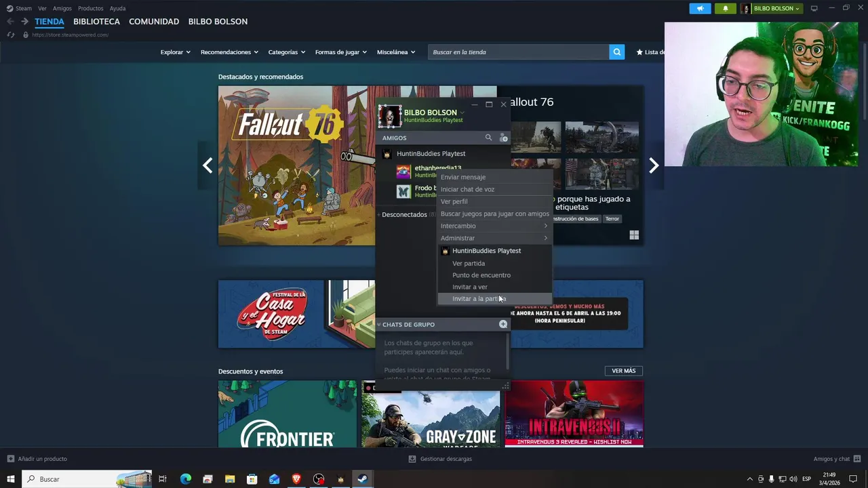Open the Windows Start menu
Screen dimensions: 868x488
click(10, 479)
